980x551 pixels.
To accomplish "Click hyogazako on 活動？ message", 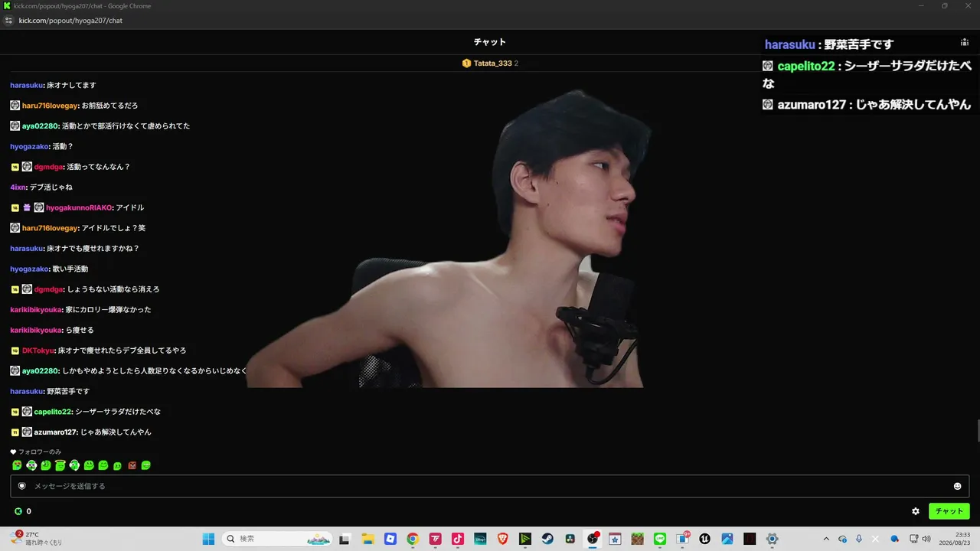I will coord(29,146).
